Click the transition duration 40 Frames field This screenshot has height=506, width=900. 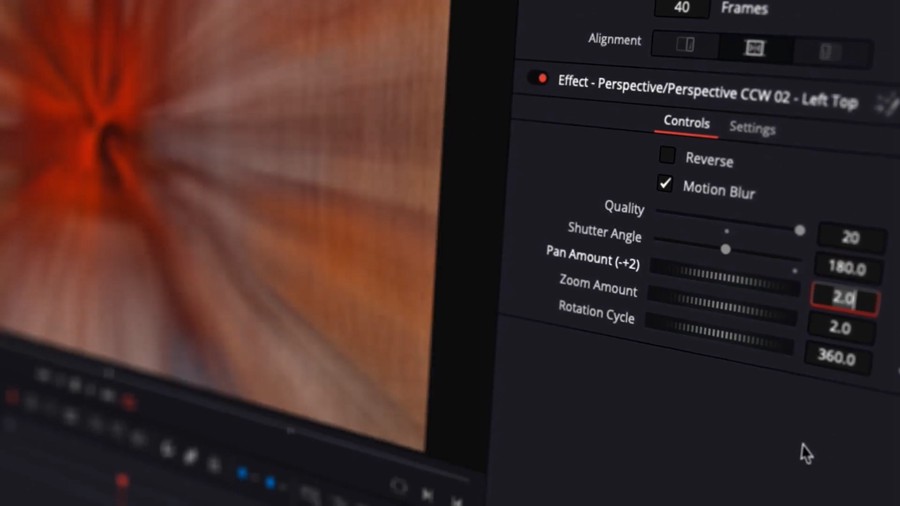tap(682, 7)
